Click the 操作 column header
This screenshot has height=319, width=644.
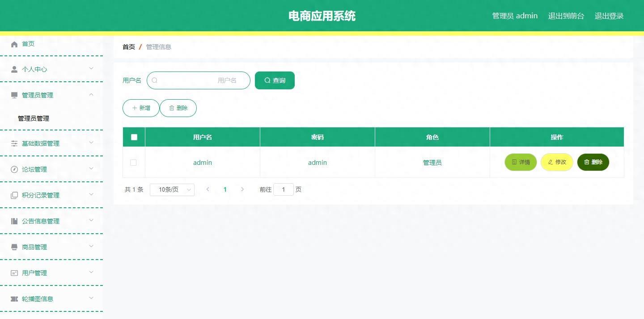click(557, 137)
